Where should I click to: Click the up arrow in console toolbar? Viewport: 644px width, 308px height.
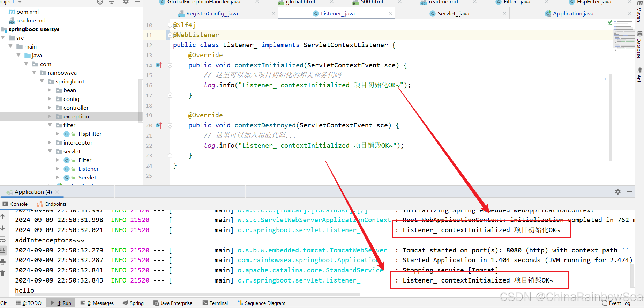pos(3,217)
